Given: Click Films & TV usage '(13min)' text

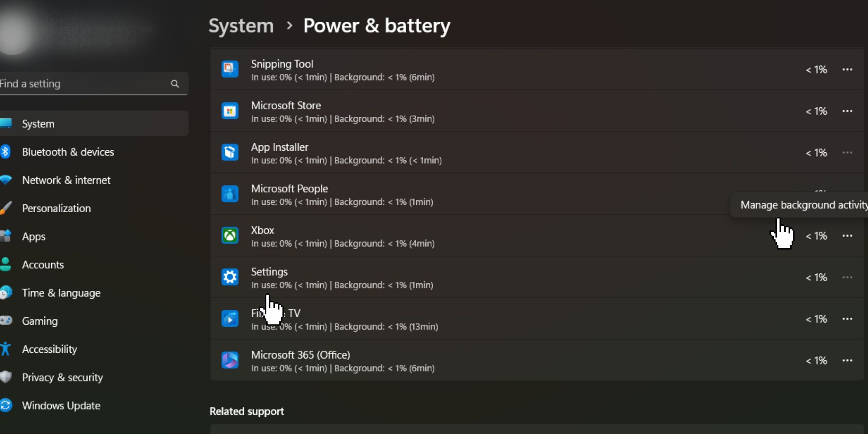Looking at the screenshot, I should click(424, 327).
